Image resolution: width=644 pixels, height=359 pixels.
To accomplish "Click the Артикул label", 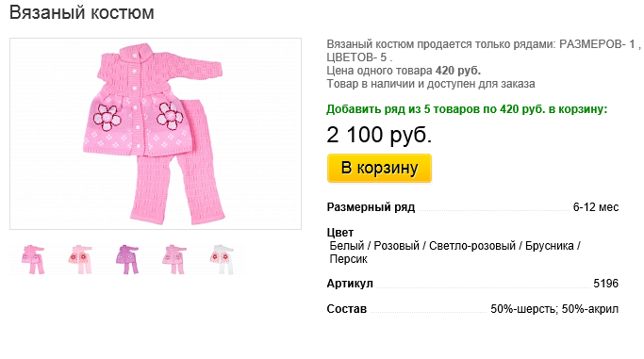I will coord(350,284).
